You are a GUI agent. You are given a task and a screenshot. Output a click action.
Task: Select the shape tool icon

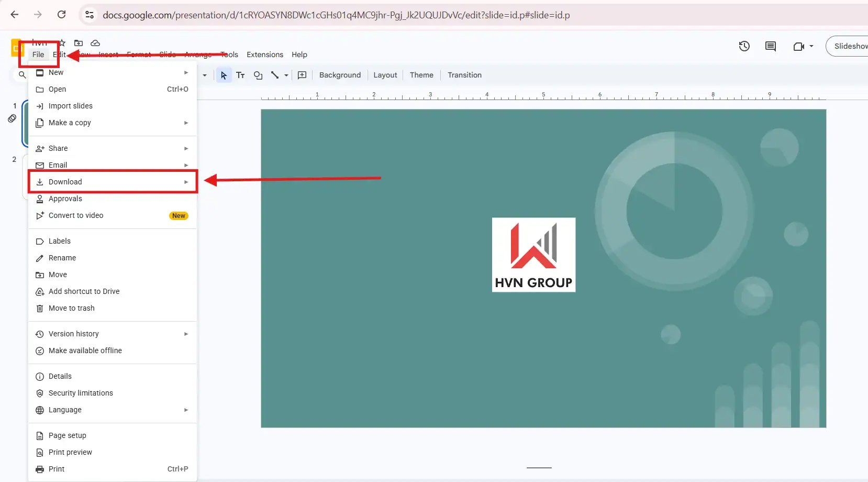click(x=258, y=75)
